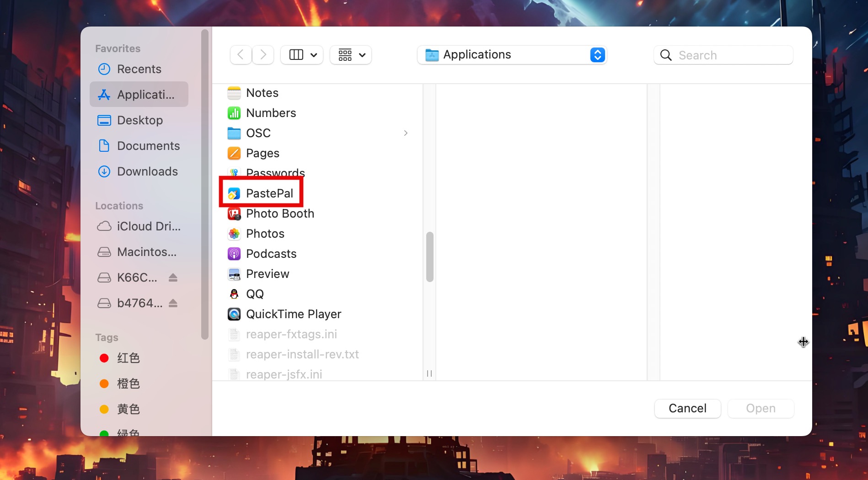
Task: Expand the OSC folder chevron
Action: pos(406,133)
